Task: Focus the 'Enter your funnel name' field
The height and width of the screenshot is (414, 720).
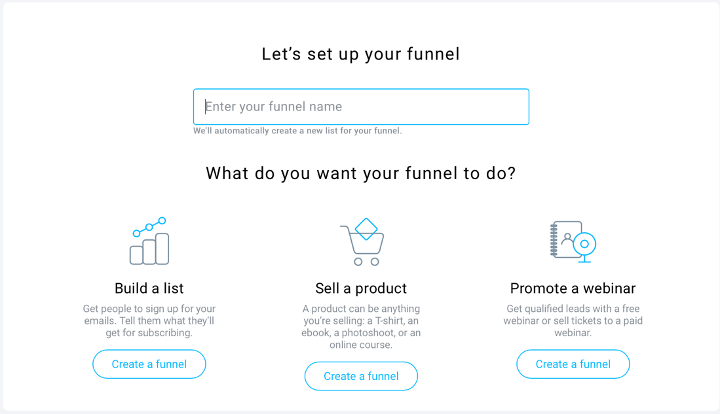Action: click(x=361, y=106)
